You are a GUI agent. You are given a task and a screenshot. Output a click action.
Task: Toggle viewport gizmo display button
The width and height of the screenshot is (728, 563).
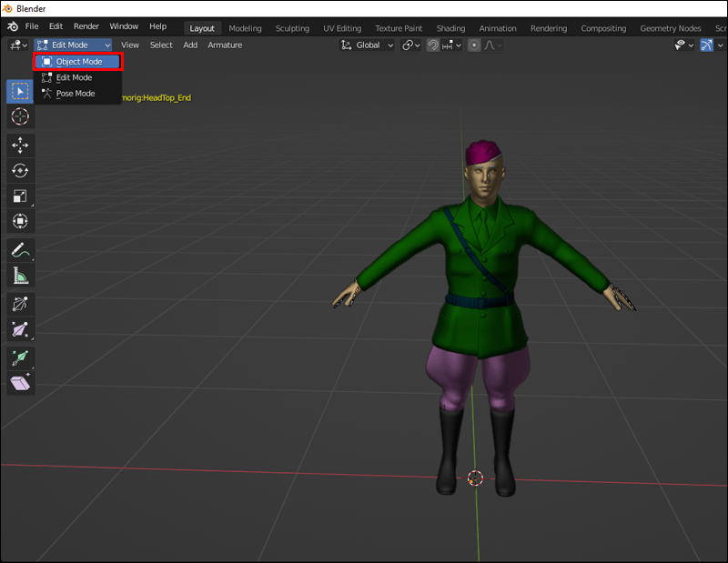[706, 45]
